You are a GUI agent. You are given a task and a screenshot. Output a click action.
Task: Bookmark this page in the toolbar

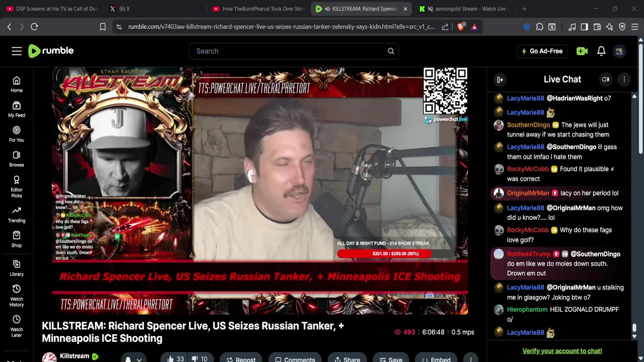pyautogui.click(x=103, y=27)
